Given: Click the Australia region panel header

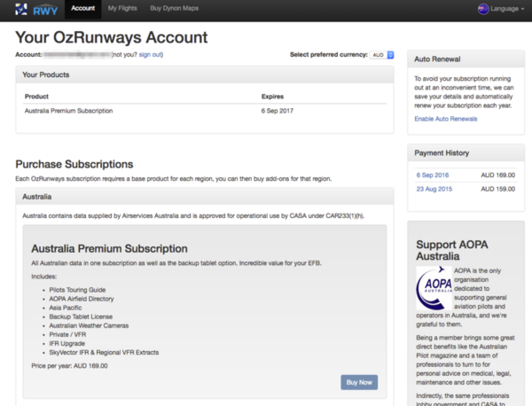Looking at the screenshot, I should 204,195.
